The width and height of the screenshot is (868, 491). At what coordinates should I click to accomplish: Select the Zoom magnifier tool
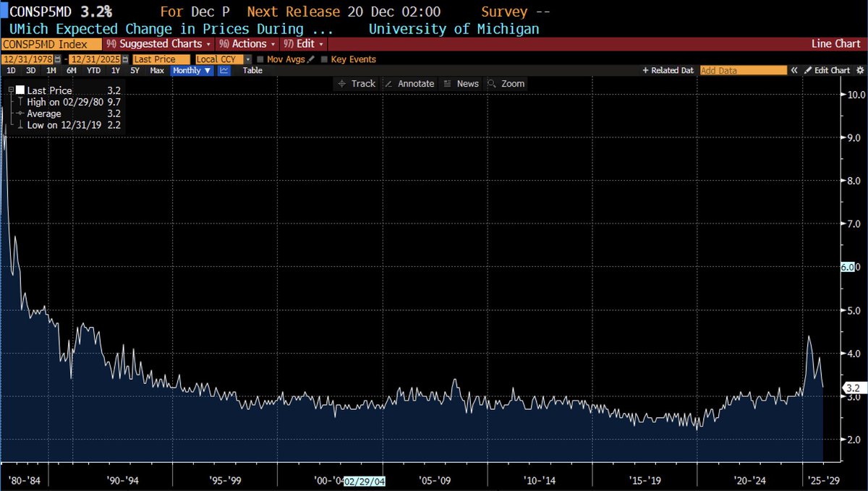click(x=506, y=83)
